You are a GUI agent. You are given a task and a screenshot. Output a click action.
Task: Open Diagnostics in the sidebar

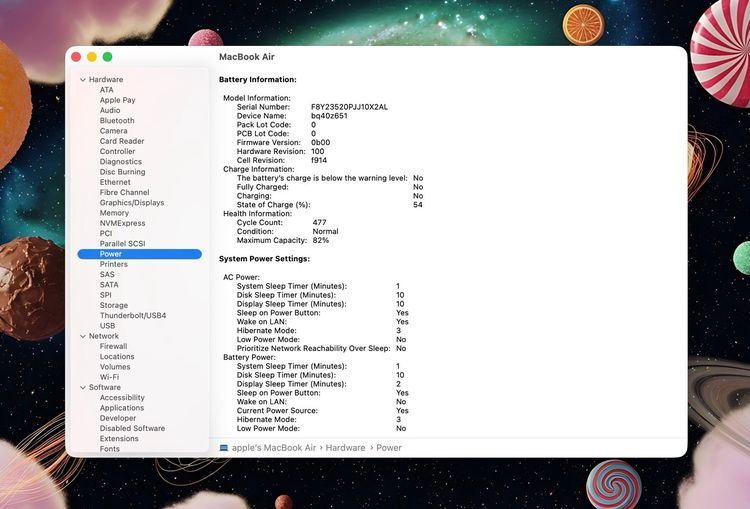(121, 162)
